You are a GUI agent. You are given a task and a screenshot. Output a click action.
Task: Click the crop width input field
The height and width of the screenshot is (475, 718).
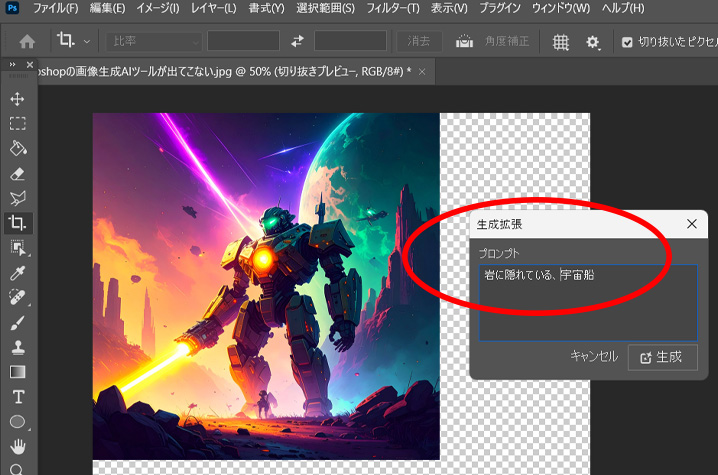click(243, 41)
